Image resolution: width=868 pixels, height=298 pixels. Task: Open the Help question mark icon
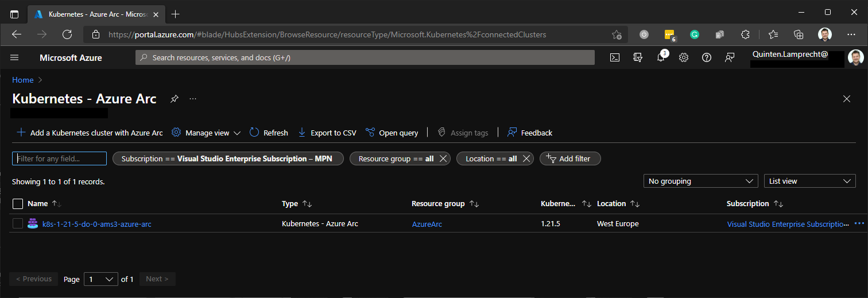click(x=707, y=57)
